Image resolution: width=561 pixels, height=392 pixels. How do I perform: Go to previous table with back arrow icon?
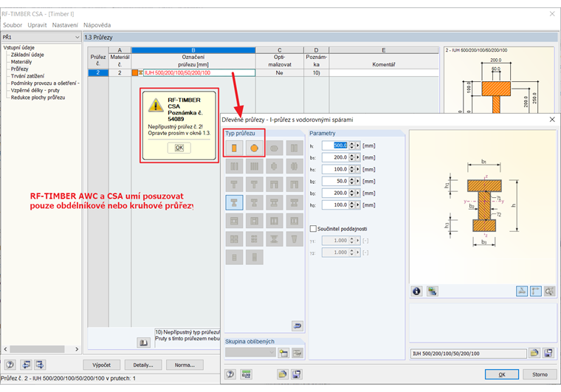(26, 365)
